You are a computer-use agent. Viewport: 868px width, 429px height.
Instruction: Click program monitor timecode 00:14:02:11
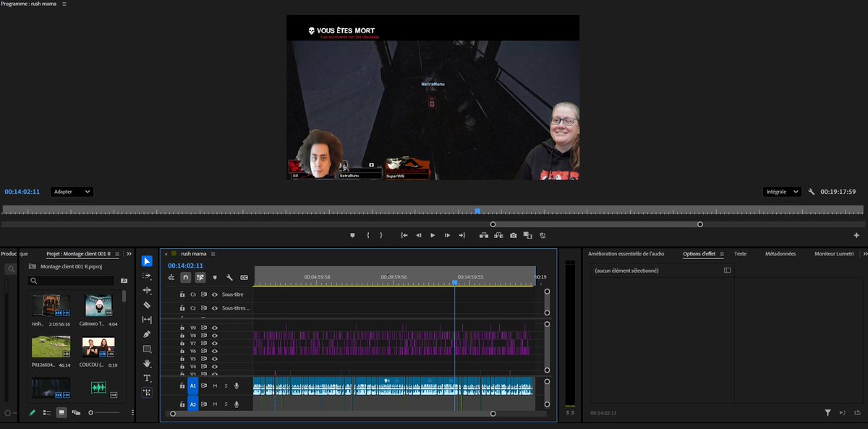coord(22,192)
